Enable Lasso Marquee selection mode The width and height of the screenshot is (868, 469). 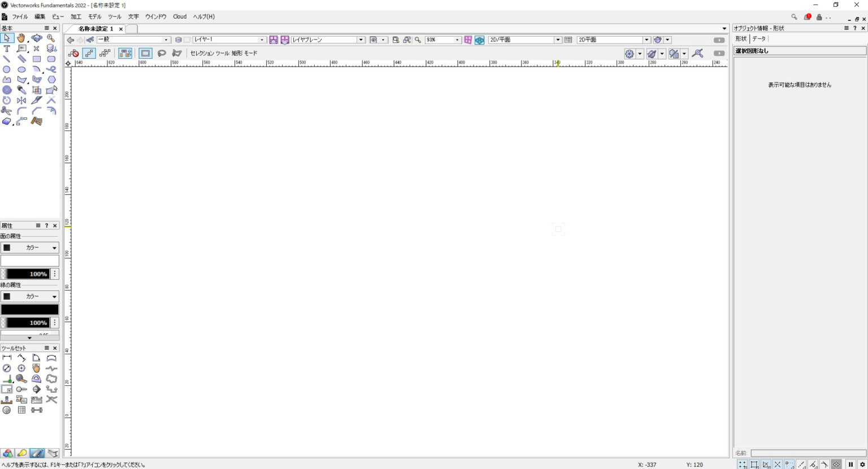click(162, 53)
